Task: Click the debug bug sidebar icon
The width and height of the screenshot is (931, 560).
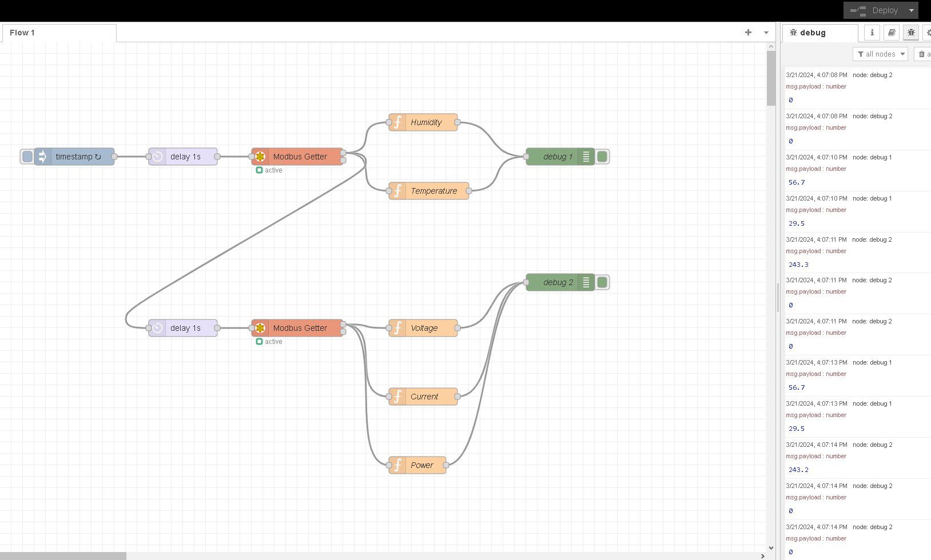Action: tap(911, 33)
